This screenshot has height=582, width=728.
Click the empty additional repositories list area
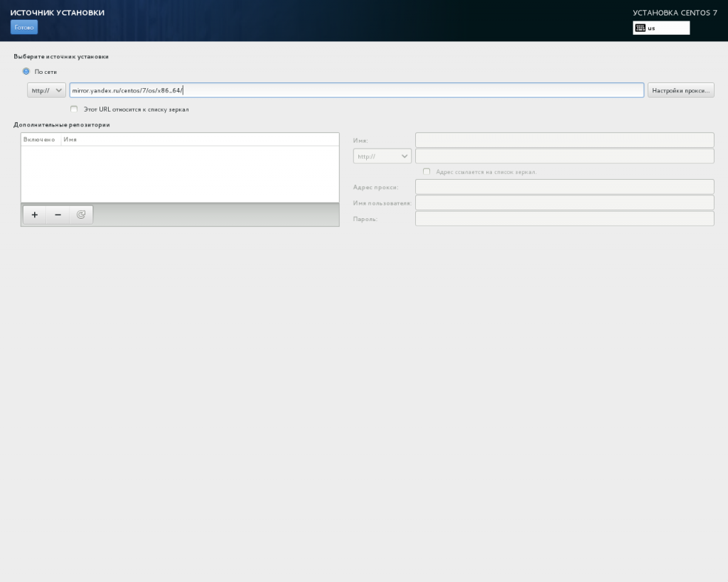(179, 174)
